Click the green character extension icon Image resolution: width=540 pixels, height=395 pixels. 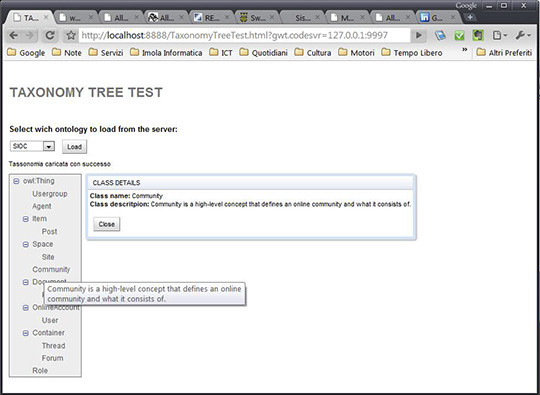[478, 35]
